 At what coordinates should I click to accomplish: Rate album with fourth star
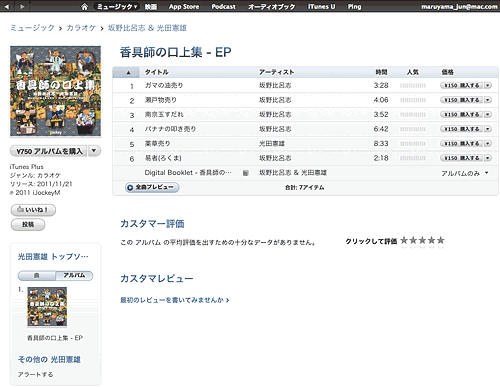(x=431, y=240)
